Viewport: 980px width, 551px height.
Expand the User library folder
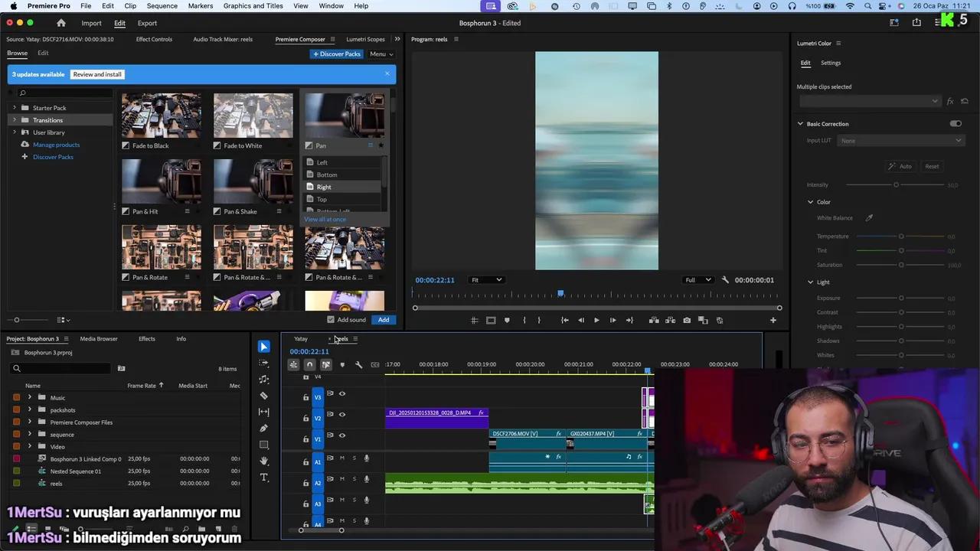14,132
